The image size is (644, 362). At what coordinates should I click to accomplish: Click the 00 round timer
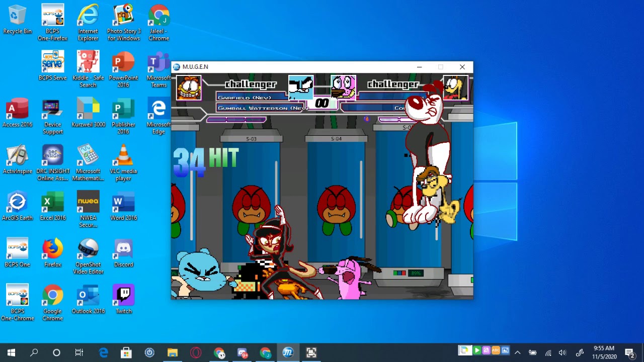(x=322, y=104)
